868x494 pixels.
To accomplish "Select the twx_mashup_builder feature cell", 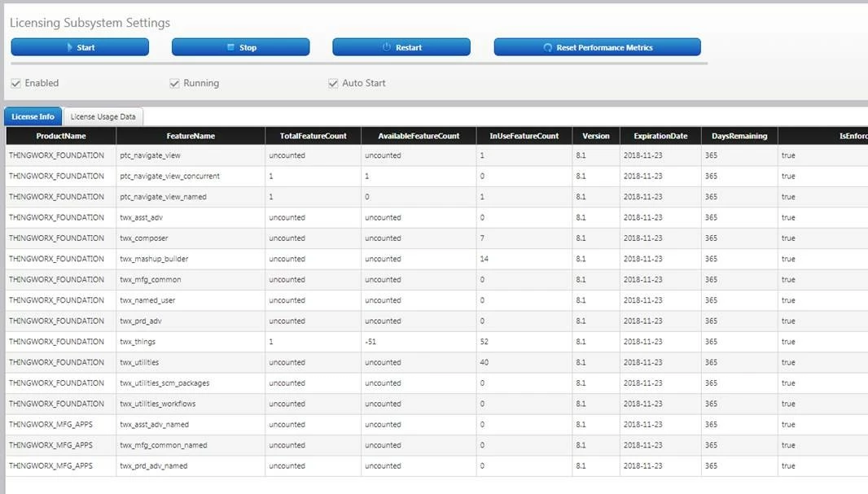I will 191,259.
